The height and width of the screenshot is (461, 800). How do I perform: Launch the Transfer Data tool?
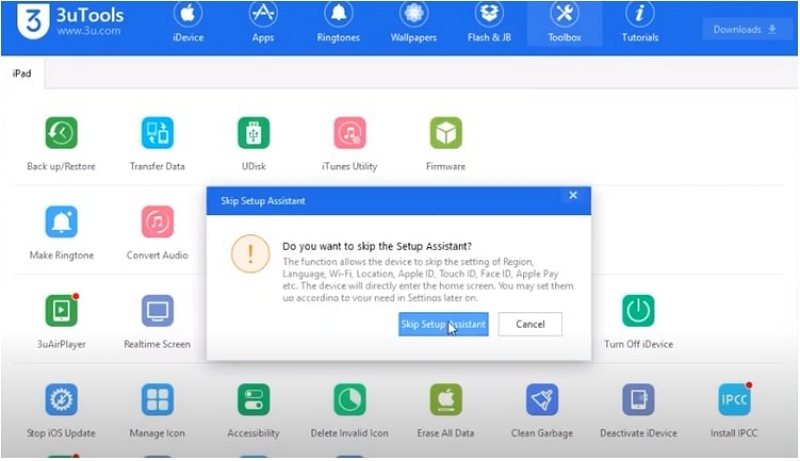[x=157, y=133]
